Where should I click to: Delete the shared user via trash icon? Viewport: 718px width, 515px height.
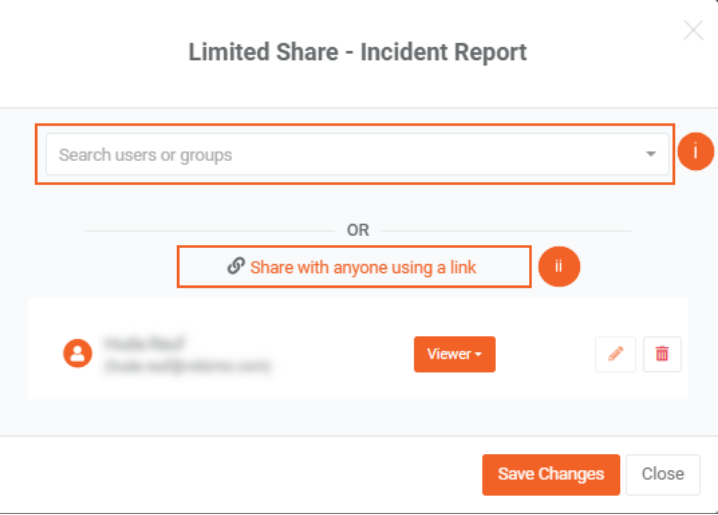pos(662,354)
